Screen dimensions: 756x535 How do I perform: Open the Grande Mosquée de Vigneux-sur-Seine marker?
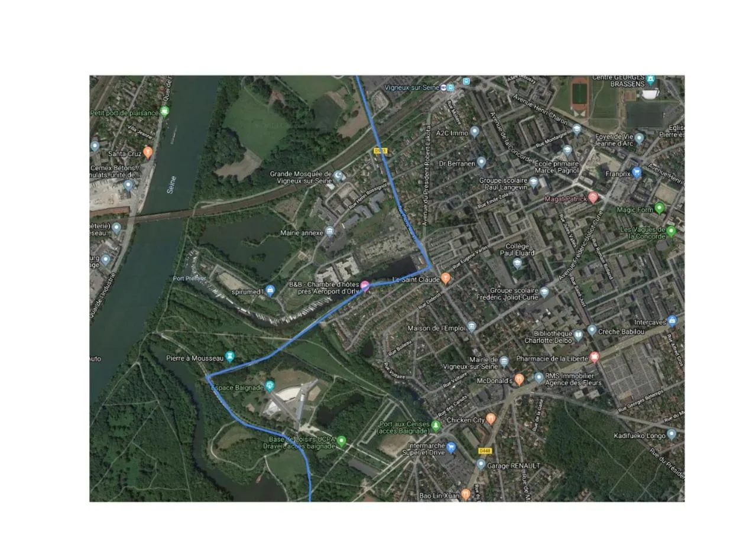(338, 176)
